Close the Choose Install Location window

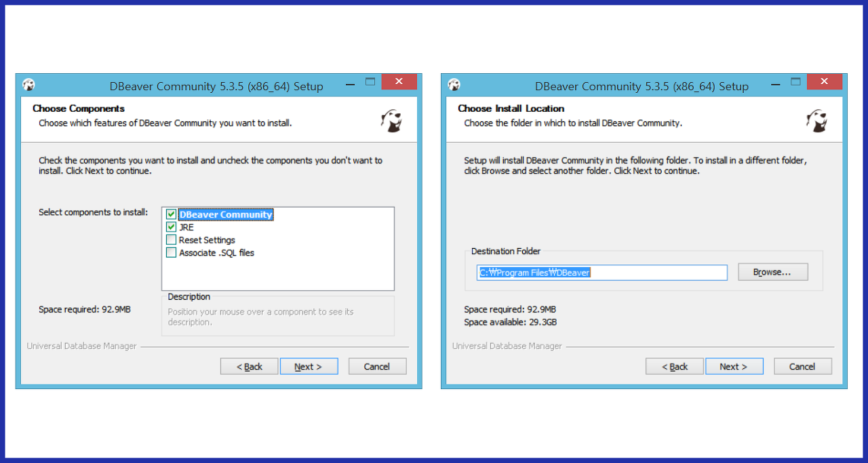825,82
